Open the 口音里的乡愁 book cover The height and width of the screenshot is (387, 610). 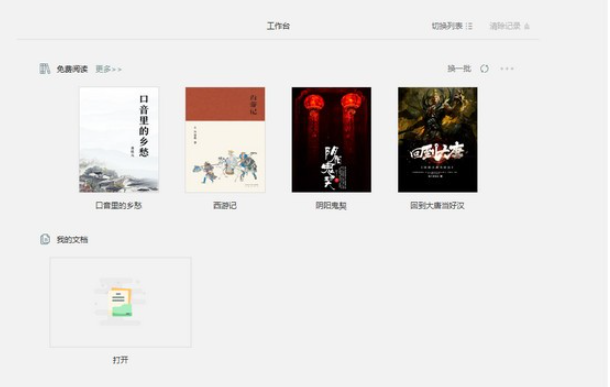119,140
